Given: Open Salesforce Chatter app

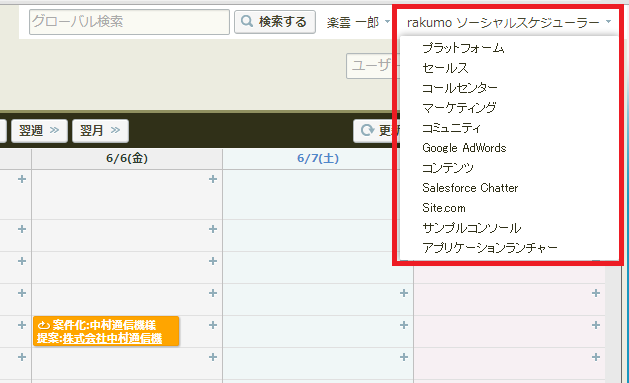Looking at the screenshot, I should [470, 188].
